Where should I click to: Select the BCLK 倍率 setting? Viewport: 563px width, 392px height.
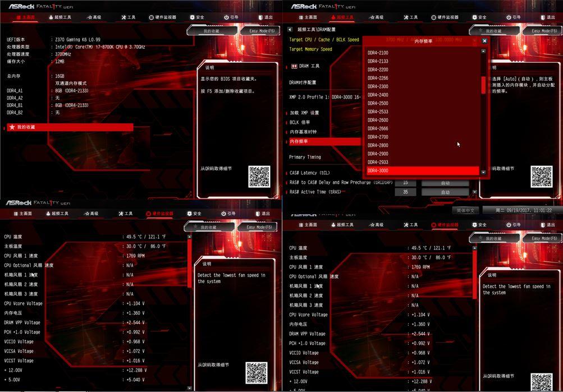(300, 122)
